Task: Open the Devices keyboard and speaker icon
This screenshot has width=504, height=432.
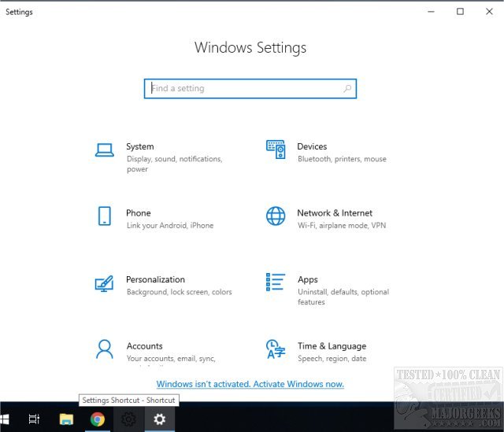Action: (x=275, y=150)
